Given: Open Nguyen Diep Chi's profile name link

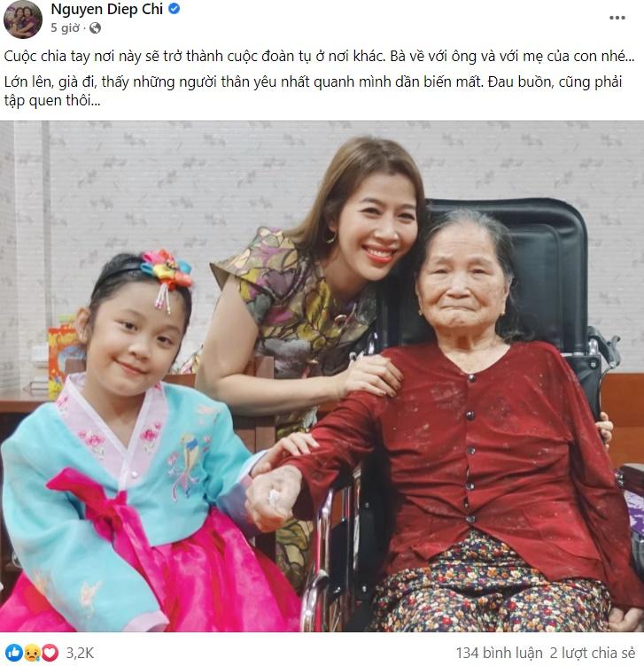Looking at the screenshot, I should tap(106, 9).
